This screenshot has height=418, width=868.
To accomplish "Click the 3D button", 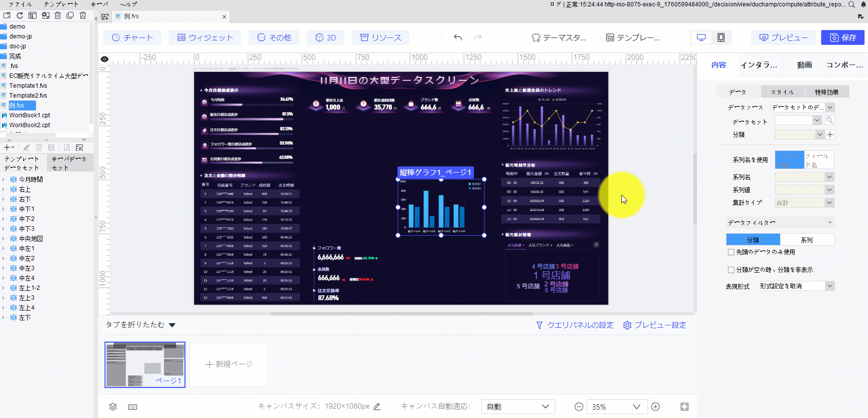I will point(325,37).
